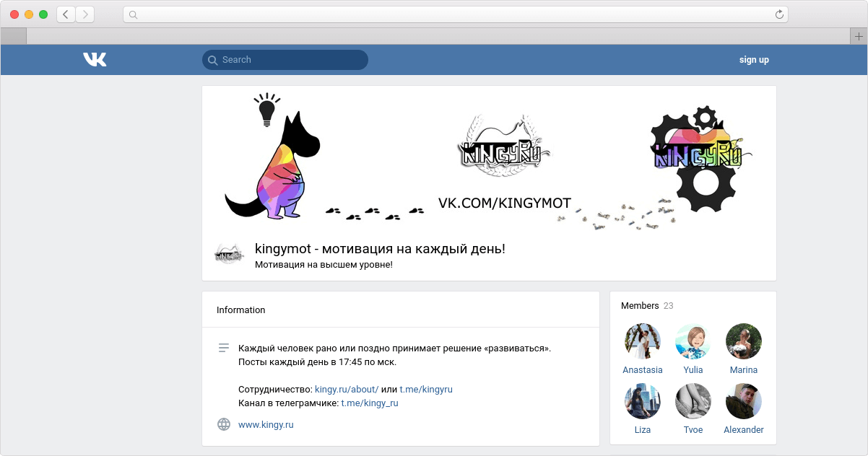Reload page with refresh icon
This screenshot has height=456, width=868.
click(x=779, y=14)
